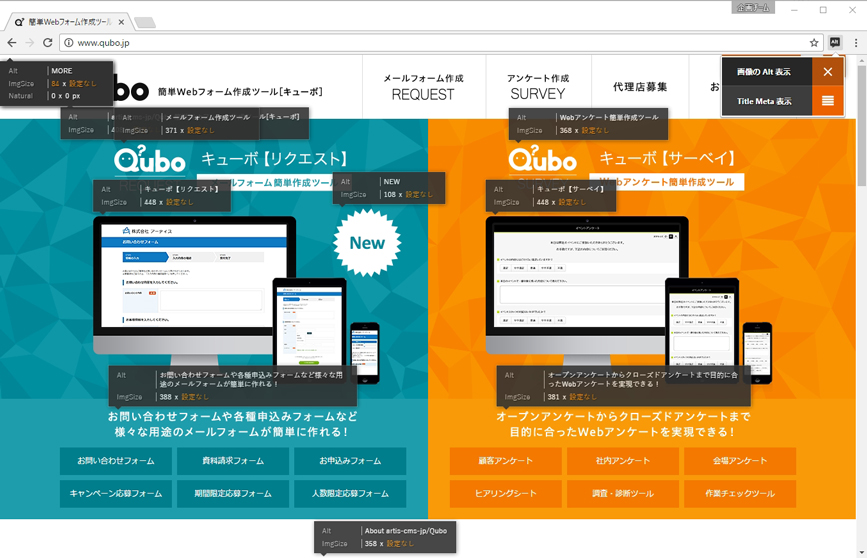The image size is (867, 558).
Task: Click 作業チェックツール button
Action: click(740, 493)
